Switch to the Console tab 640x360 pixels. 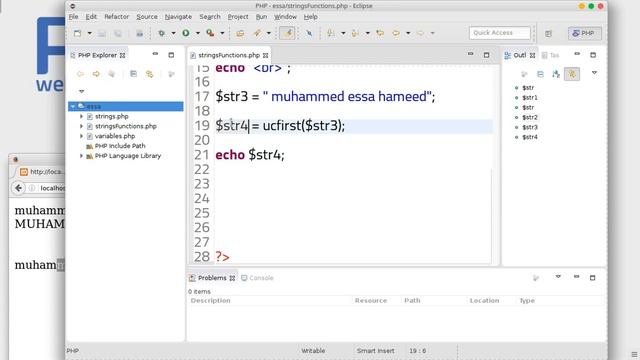tap(258, 278)
